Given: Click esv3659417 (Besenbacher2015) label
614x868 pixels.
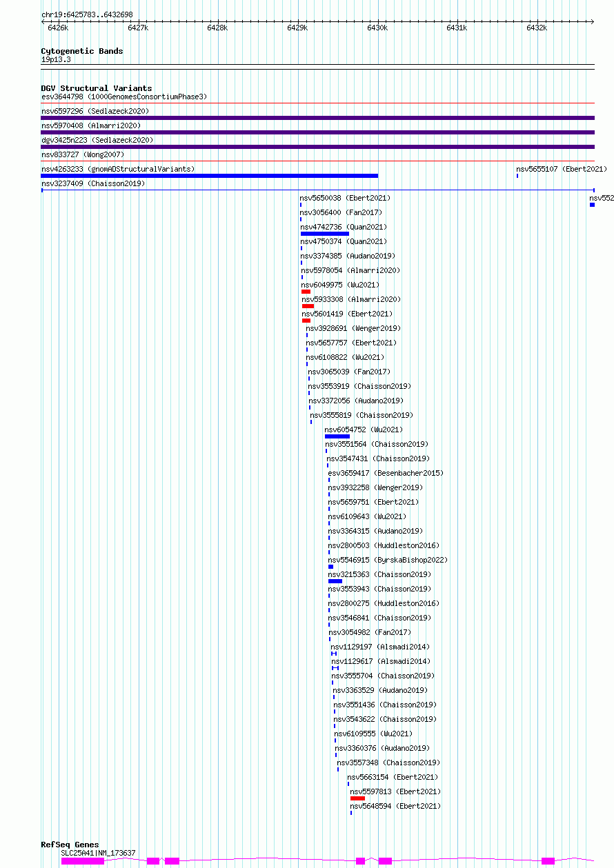Looking at the screenshot, I should coord(386,473).
